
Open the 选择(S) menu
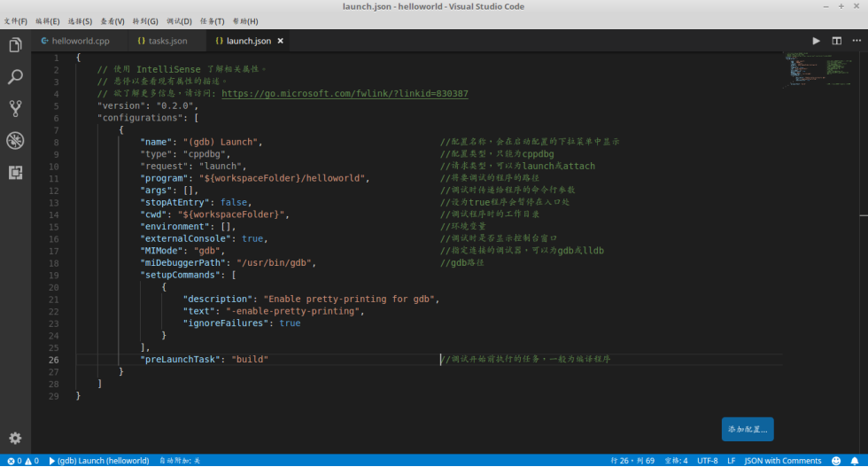point(81,21)
